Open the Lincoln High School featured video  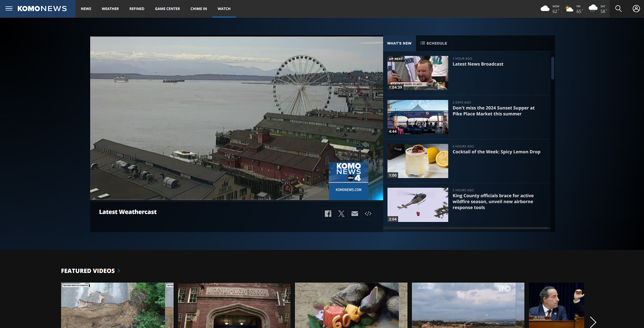click(234, 305)
